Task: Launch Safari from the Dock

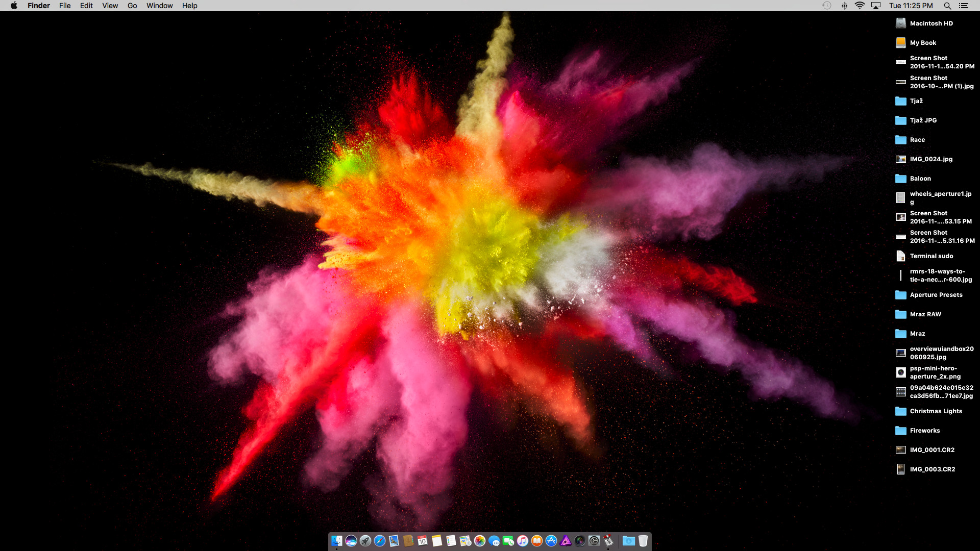Action: (x=380, y=541)
